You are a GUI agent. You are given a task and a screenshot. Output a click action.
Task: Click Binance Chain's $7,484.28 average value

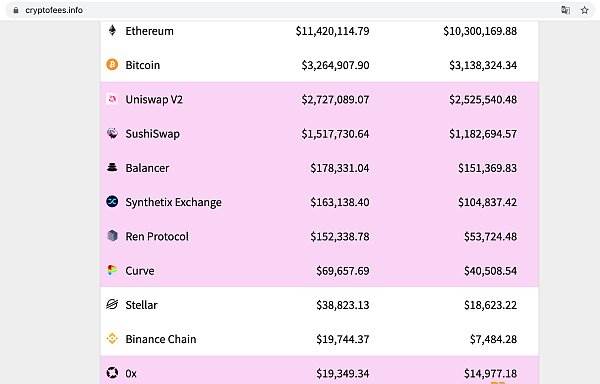tap(493, 339)
